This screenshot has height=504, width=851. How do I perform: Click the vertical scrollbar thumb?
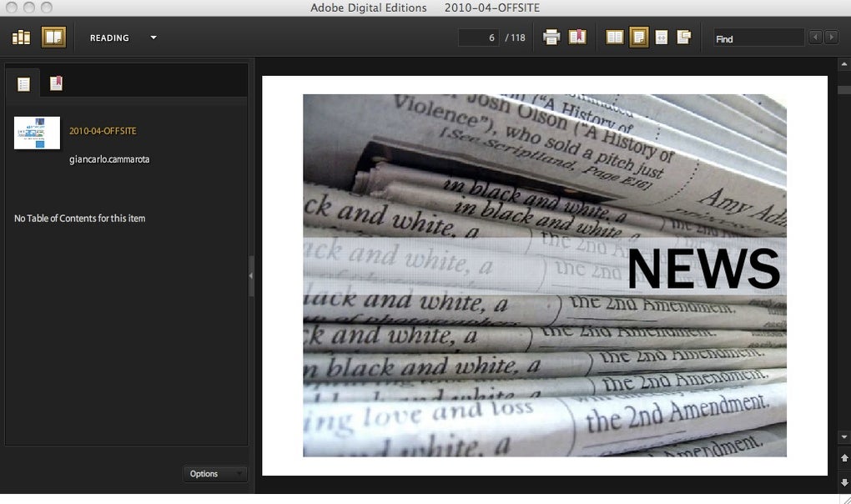[844, 90]
